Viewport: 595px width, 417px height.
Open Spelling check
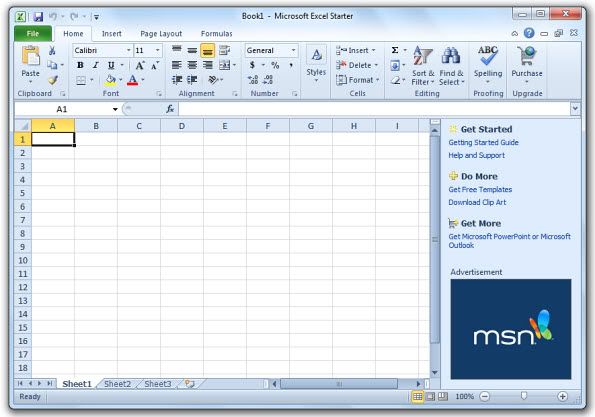click(x=488, y=65)
